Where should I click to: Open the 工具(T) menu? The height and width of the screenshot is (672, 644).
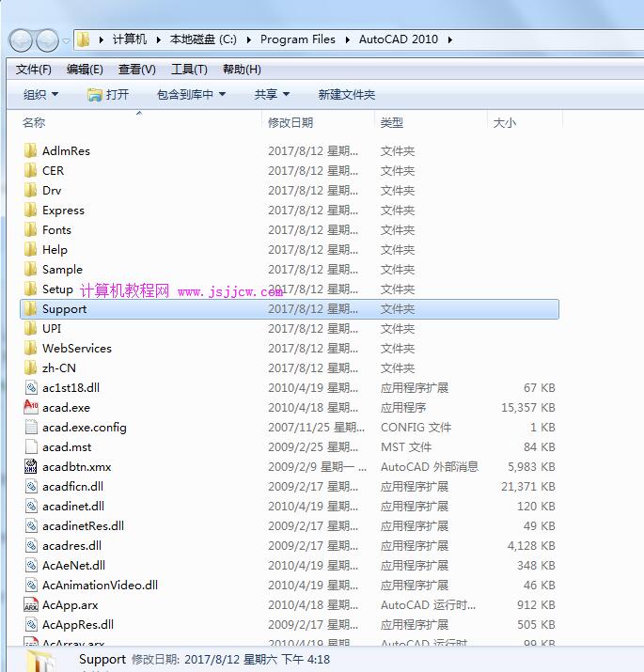(x=189, y=70)
